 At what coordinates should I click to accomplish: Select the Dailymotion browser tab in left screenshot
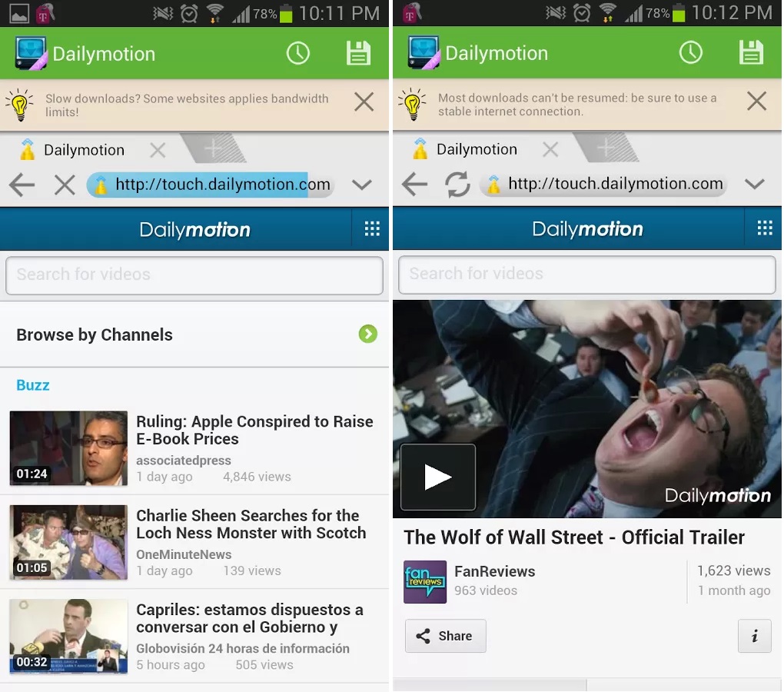[83, 150]
